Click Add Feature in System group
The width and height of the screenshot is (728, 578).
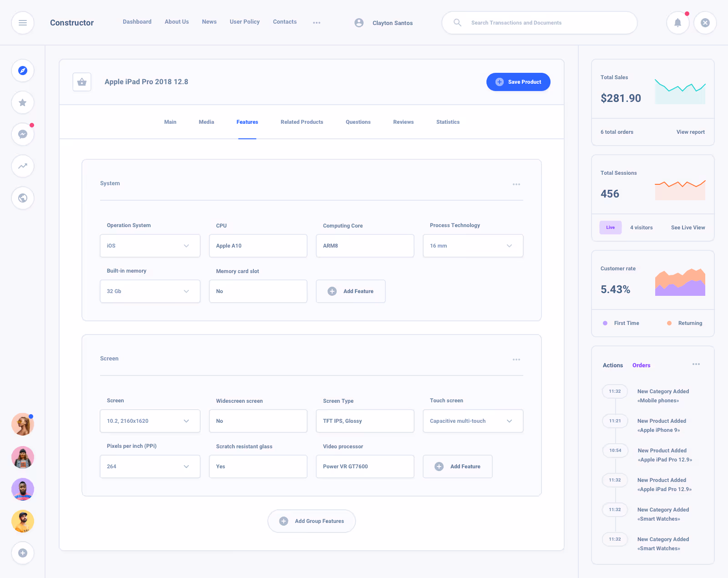(x=351, y=291)
